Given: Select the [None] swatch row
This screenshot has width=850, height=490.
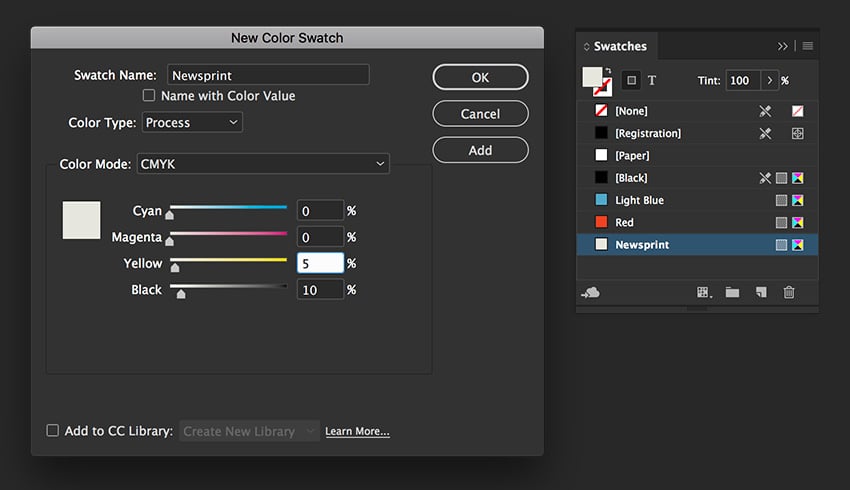Looking at the screenshot, I should 697,111.
